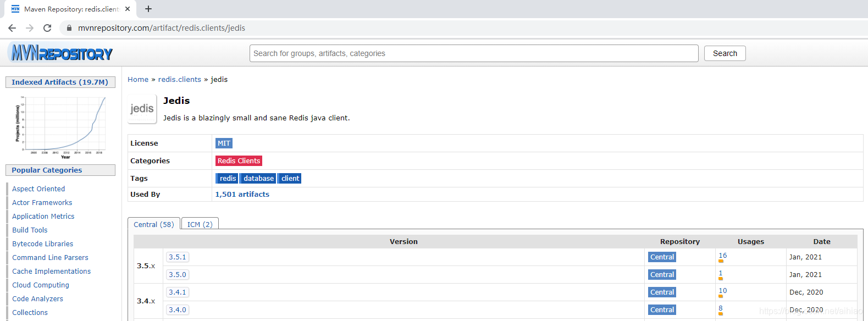The image size is (868, 321).
Task: Click the jedis artifact logo image
Action: (x=142, y=109)
